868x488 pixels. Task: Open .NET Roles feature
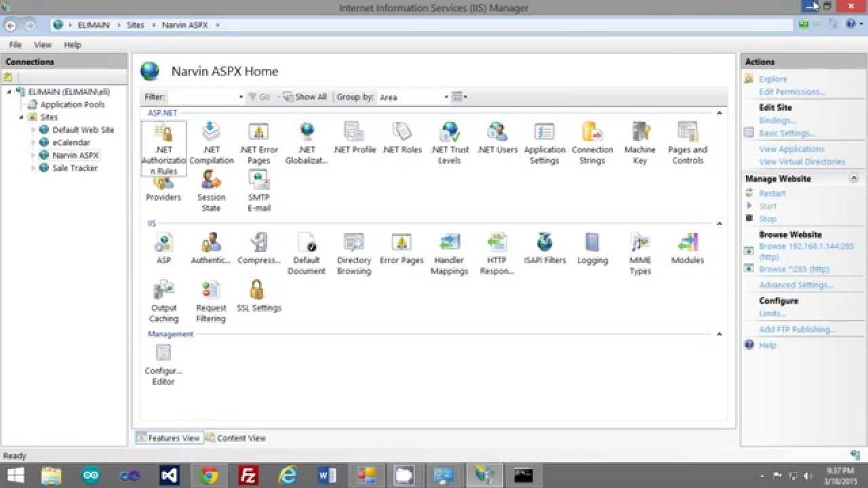point(402,138)
